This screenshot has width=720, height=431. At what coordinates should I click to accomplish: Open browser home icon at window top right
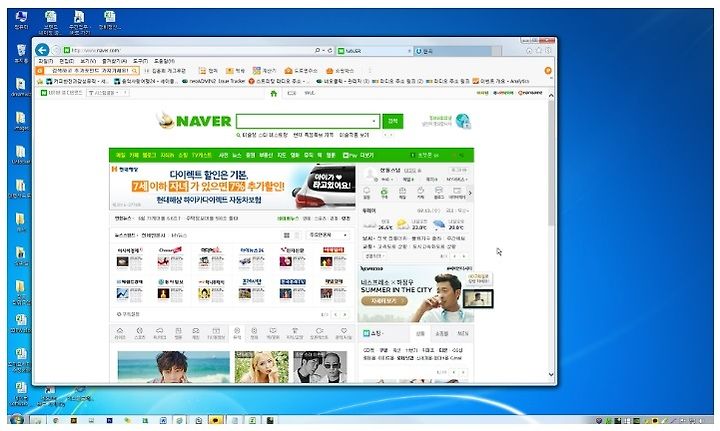pyautogui.click(x=529, y=50)
